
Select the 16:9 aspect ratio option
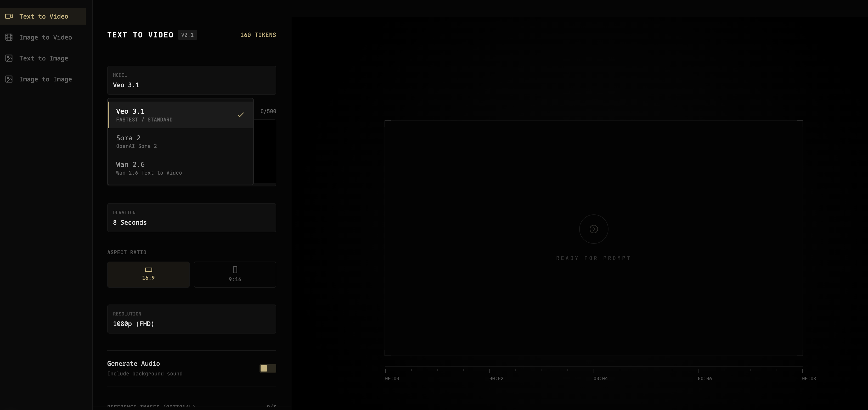pos(148,274)
